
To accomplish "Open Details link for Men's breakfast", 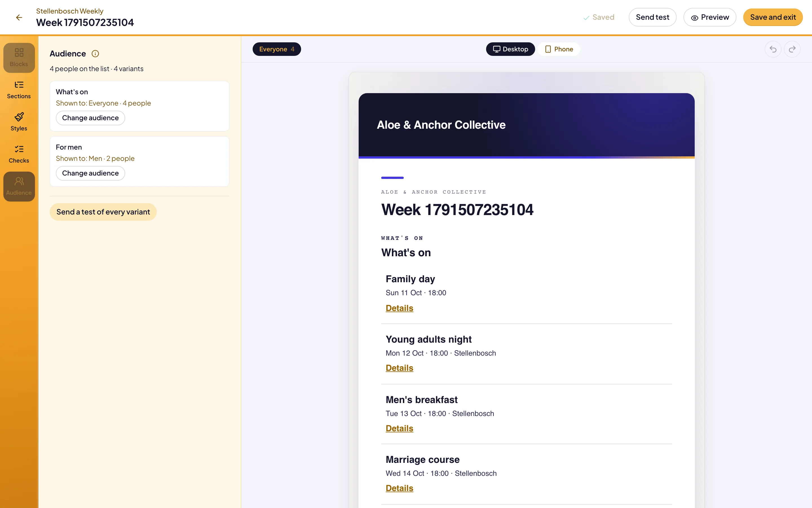I will [399, 428].
